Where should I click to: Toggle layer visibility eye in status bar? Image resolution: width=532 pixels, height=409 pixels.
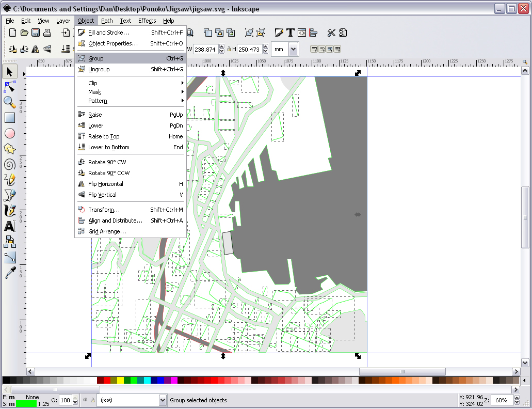pos(85,400)
